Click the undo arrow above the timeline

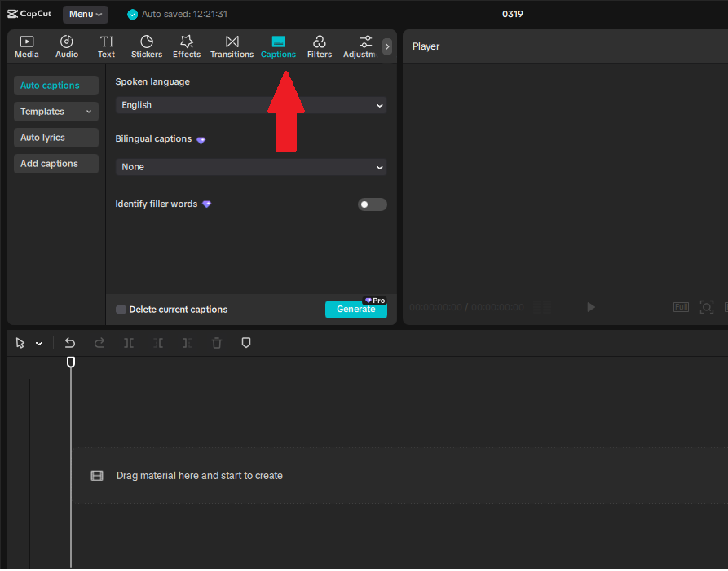[x=69, y=343]
